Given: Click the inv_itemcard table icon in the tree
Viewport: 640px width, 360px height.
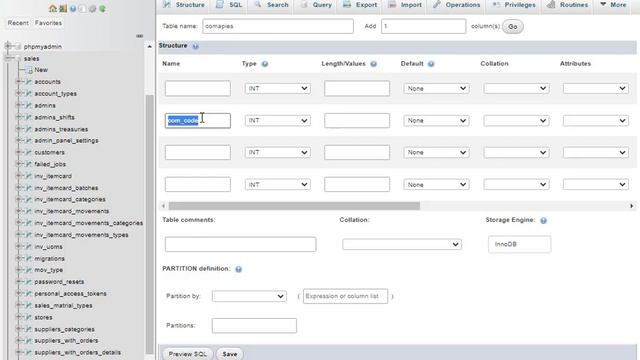Looking at the screenshot, I should click(29, 176).
